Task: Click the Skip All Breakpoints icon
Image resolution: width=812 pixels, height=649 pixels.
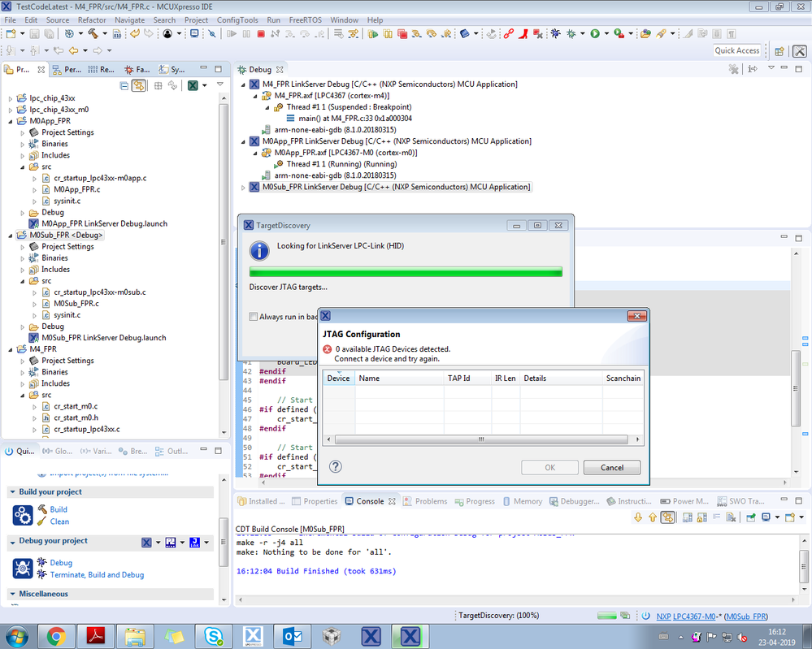Action: 212,33
